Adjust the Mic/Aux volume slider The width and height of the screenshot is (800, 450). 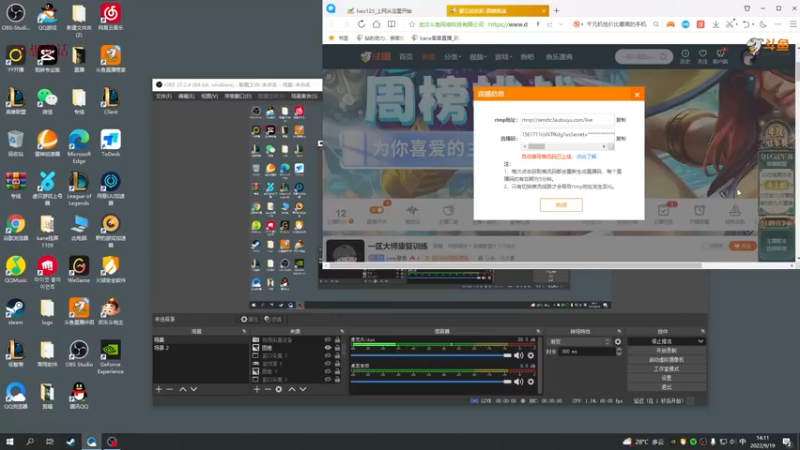[x=431, y=355]
